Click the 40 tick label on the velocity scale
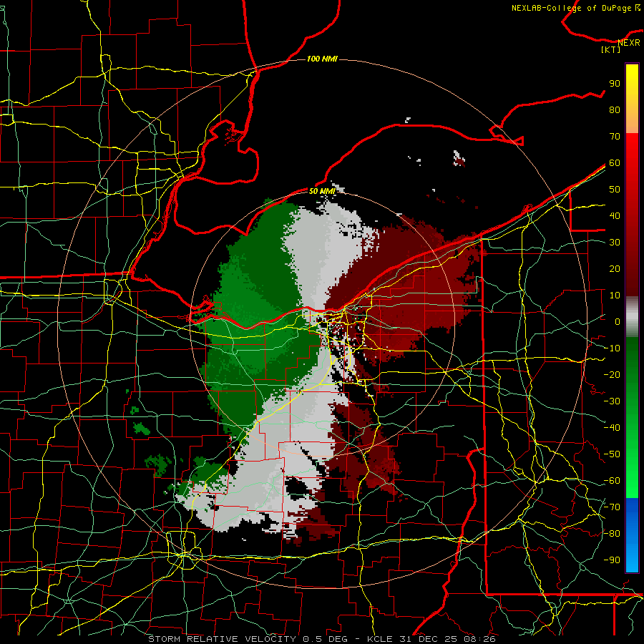 pos(615,215)
